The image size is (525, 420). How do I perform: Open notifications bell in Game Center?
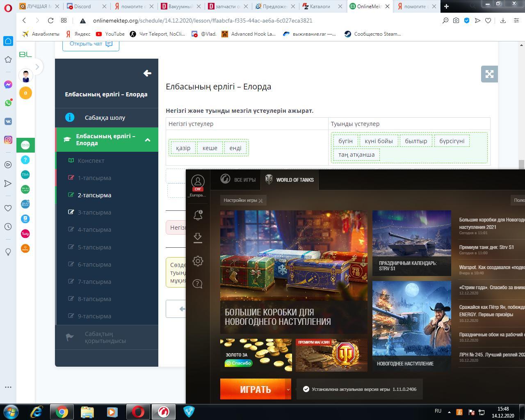click(198, 215)
